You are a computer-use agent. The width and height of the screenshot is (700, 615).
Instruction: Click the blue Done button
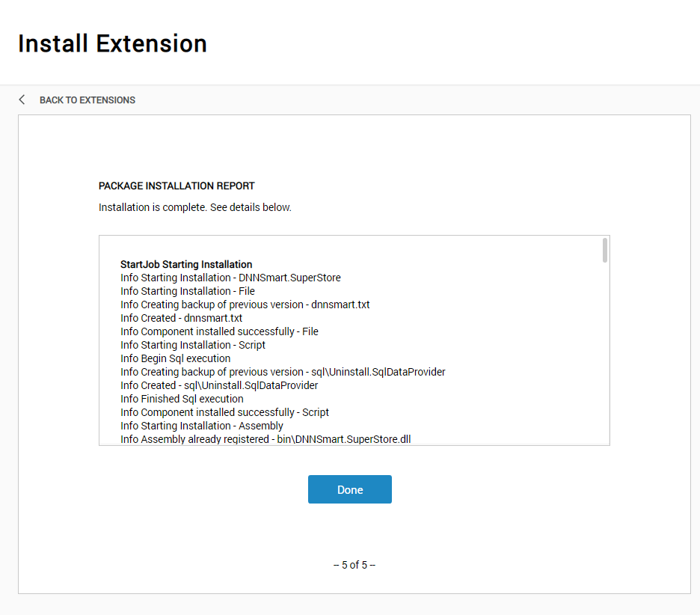349,489
